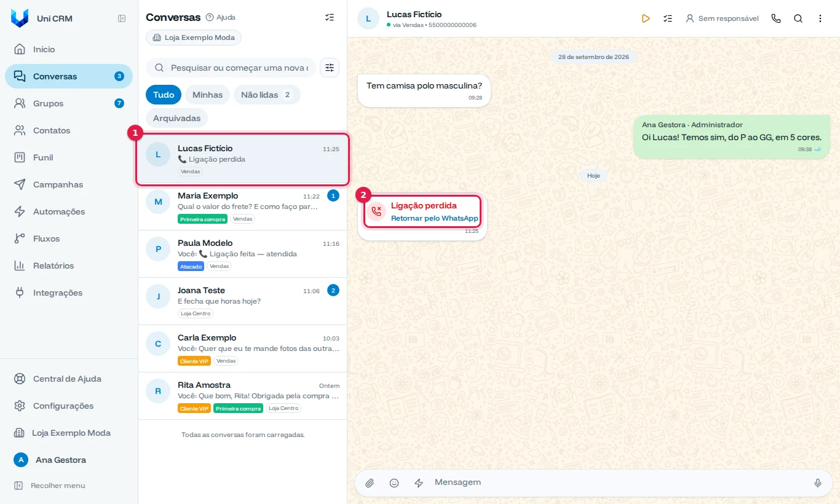Click message 'Tem camisa polo masculina?'
840x504 pixels.
(x=424, y=90)
